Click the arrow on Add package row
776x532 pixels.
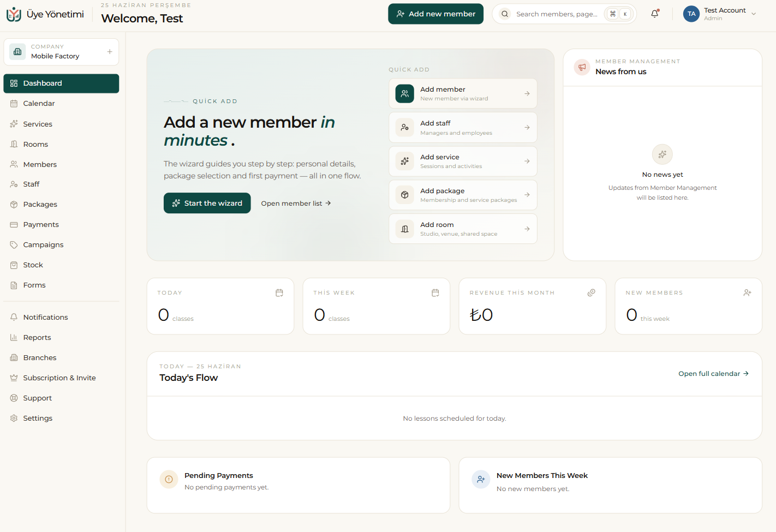(x=527, y=195)
